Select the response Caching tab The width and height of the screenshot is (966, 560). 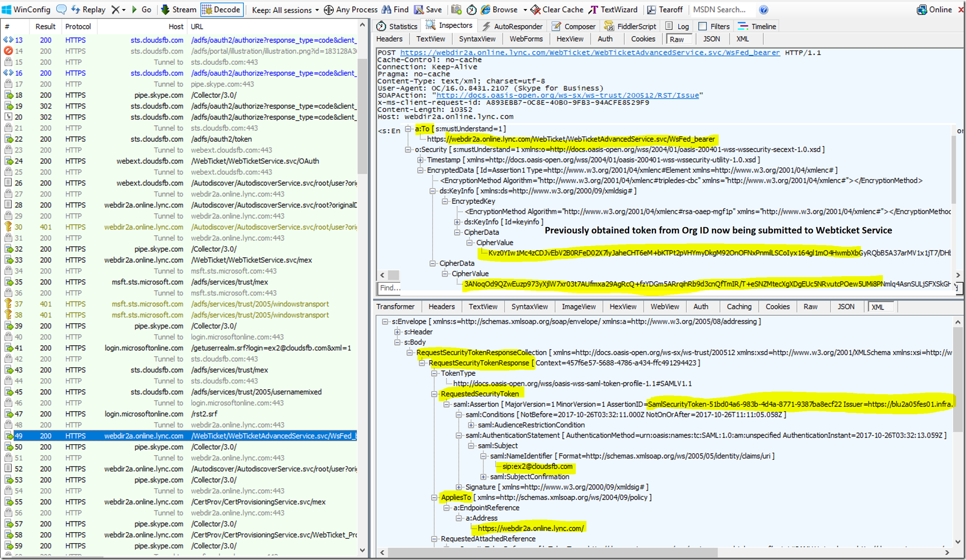(x=739, y=307)
